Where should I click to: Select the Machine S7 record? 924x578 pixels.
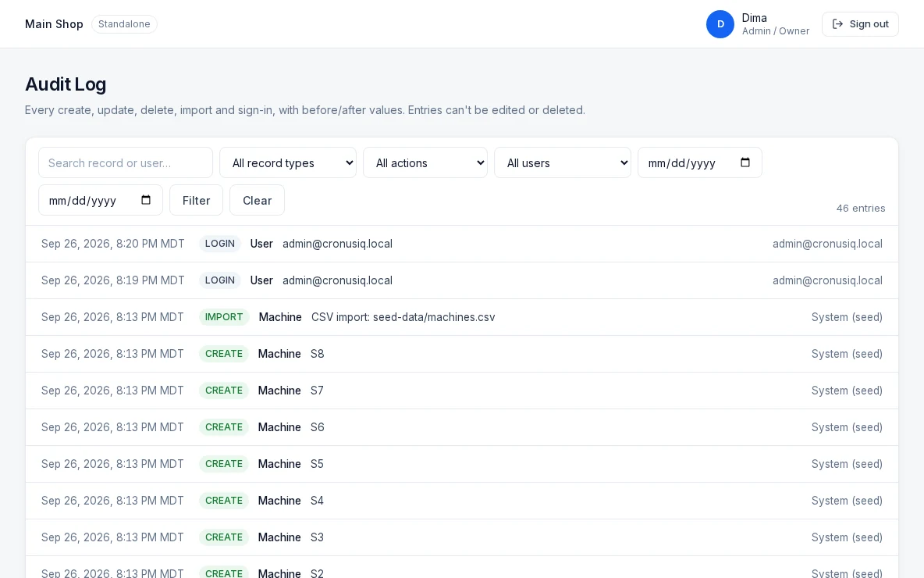click(x=462, y=391)
